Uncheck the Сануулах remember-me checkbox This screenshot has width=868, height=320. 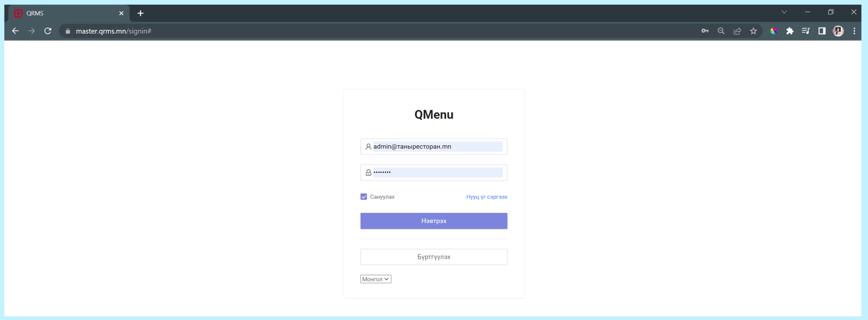pyautogui.click(x=364, y=197)
